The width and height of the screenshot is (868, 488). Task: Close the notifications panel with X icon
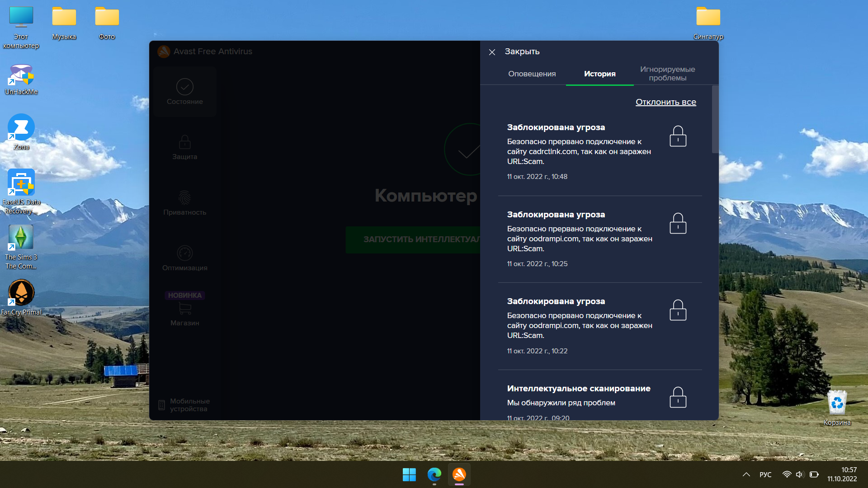(492, 52)
